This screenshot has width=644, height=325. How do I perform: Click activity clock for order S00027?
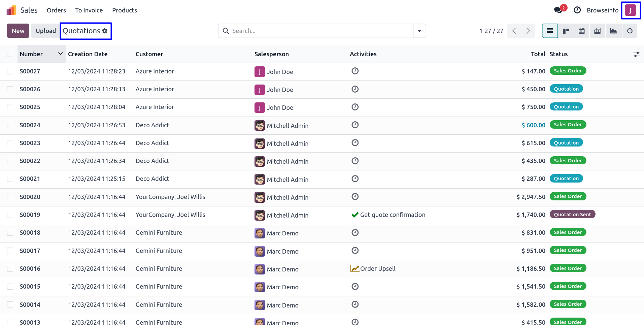tap(355, 71)
